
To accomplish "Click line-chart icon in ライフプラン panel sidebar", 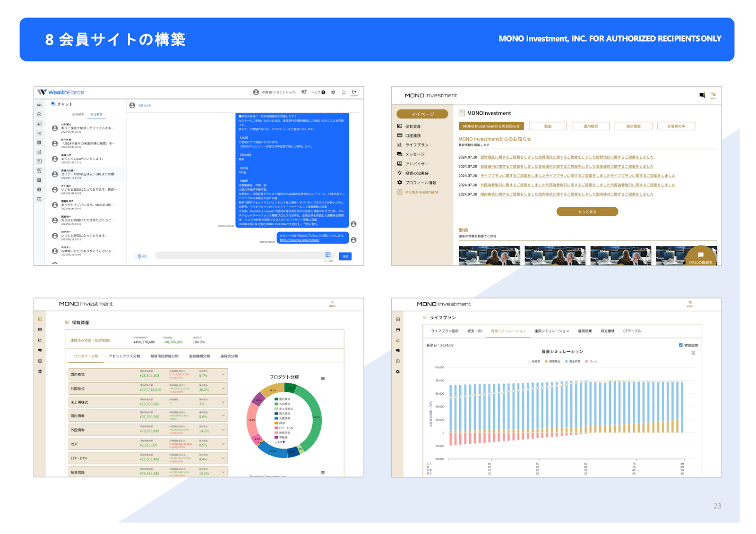I will pos(398,340).
